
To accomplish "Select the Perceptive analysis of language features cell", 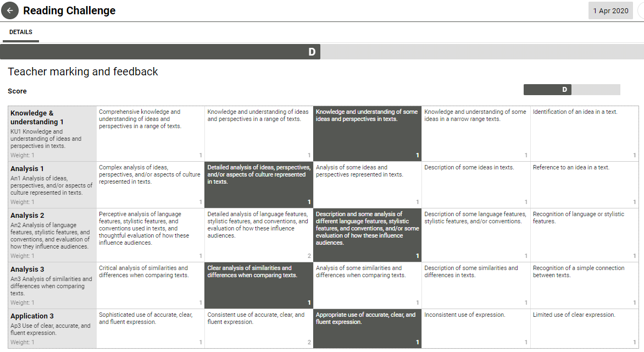I will pos(149,234).
